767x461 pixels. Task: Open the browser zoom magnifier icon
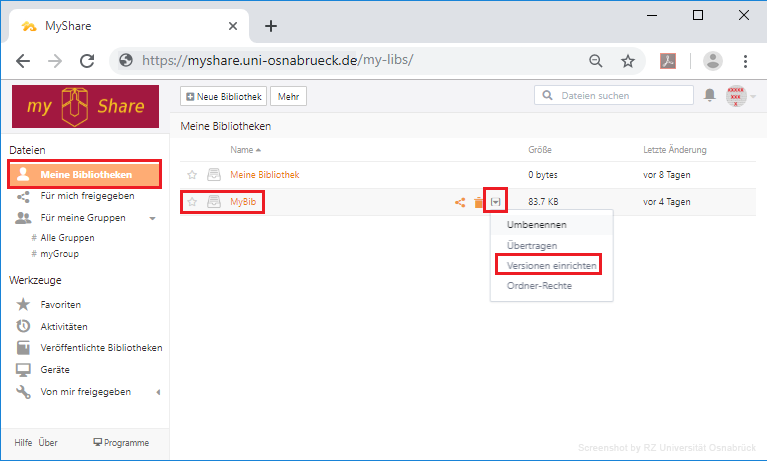click(595, 61)
